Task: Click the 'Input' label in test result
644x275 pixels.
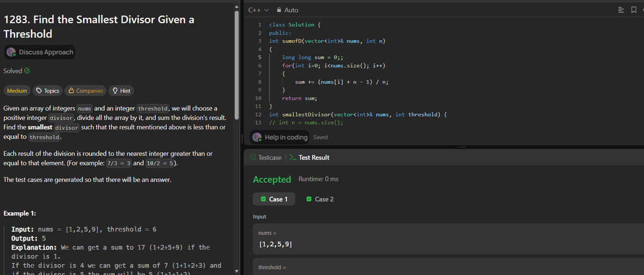Action: click(259, 216)
